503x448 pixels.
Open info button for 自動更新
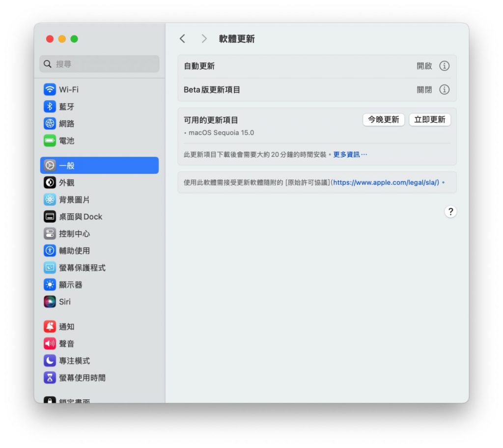[444, 66]
